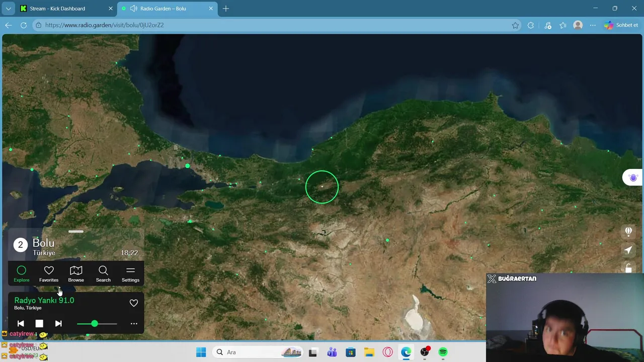Screen dimensions: 644x362
Task: View site information lock icon
Action: tap(39, 25)
